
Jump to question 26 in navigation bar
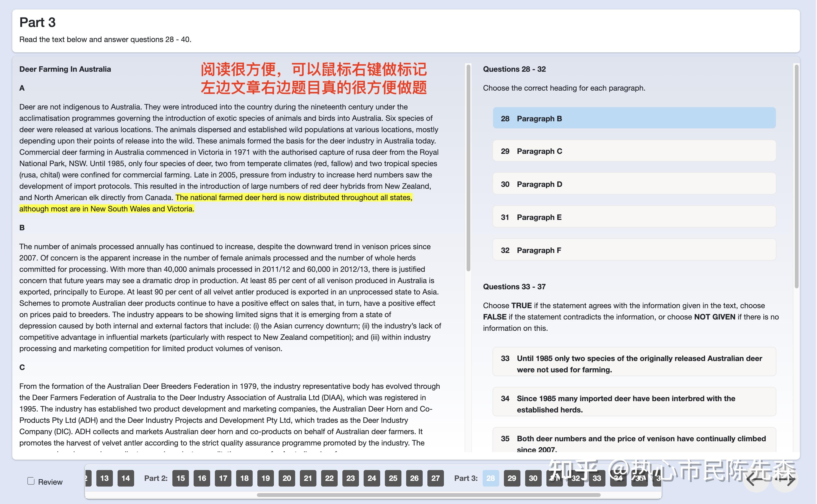pos(414,478)
